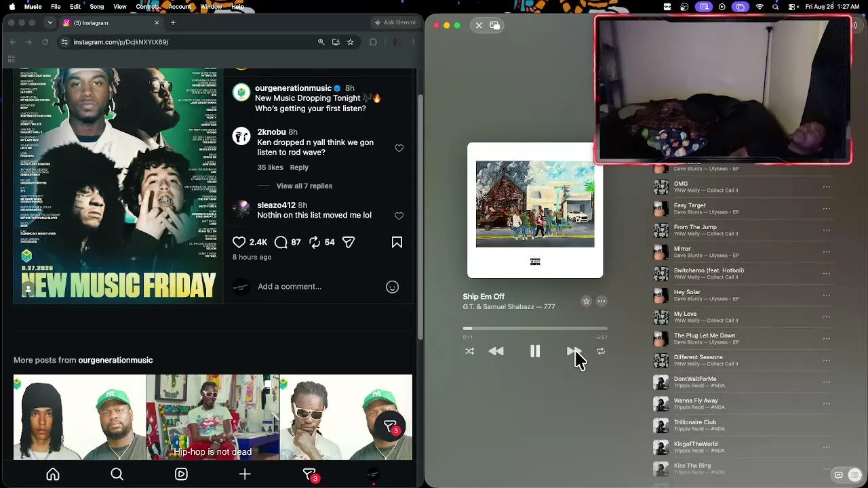868x488 pixels.
Task: Open options for OMG track
Action: pyautogui.click(x=827, y=187)
